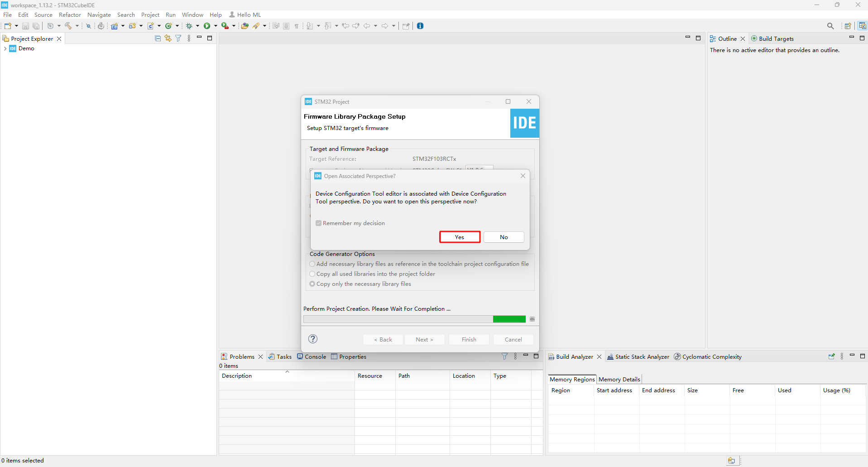The height and width of the screenshot is (467, 868).
Task: Click the Save All toolbar icon
Action: (x=36, y=26)
